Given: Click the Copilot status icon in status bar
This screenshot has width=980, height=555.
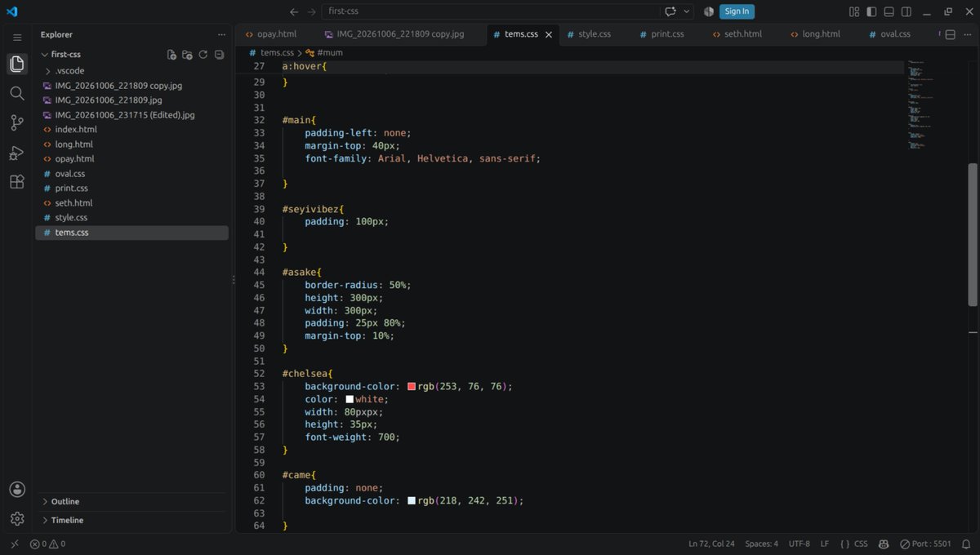Looking at the screenshot, I should pyautogui.click(x=884, y=544).
